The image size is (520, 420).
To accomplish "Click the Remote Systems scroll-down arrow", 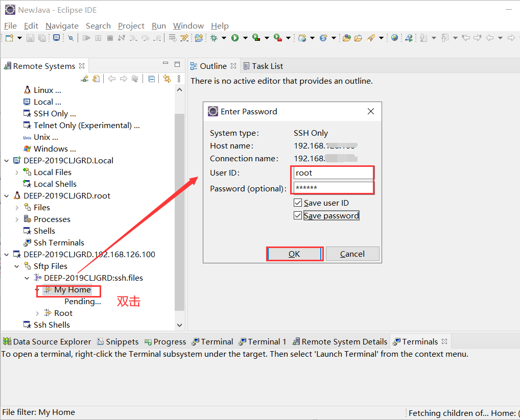I will pos(179,325).
